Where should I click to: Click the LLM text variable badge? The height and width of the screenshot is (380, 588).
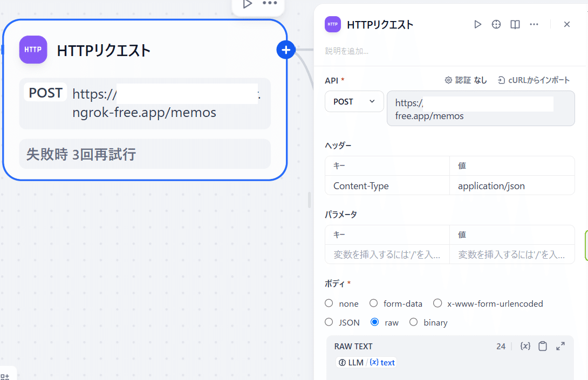[x=366, y=362]
